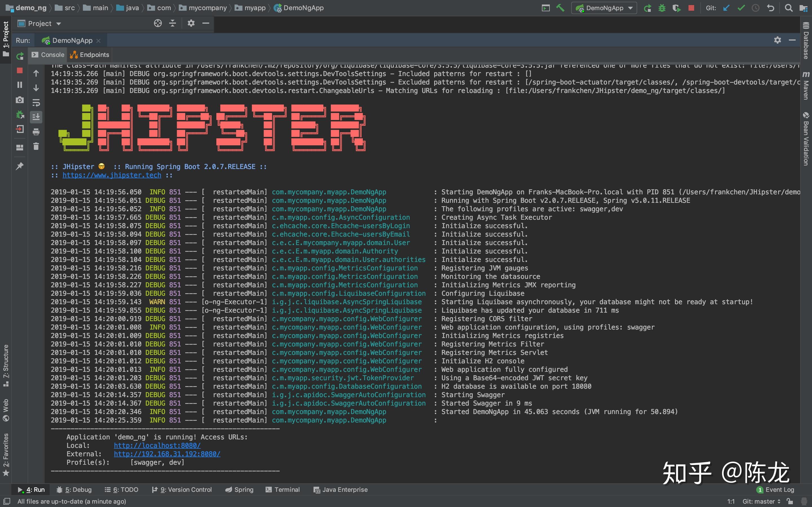Open Search Everywhere magnifier icon
The width and height of the screenshot is (812, 507).
point(789,8)
